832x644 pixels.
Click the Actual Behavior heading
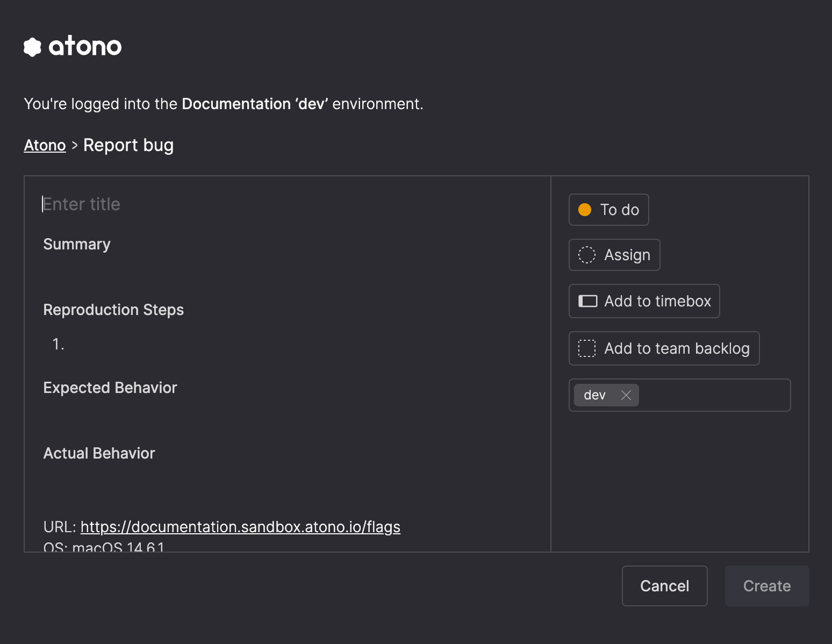[99, 453]
